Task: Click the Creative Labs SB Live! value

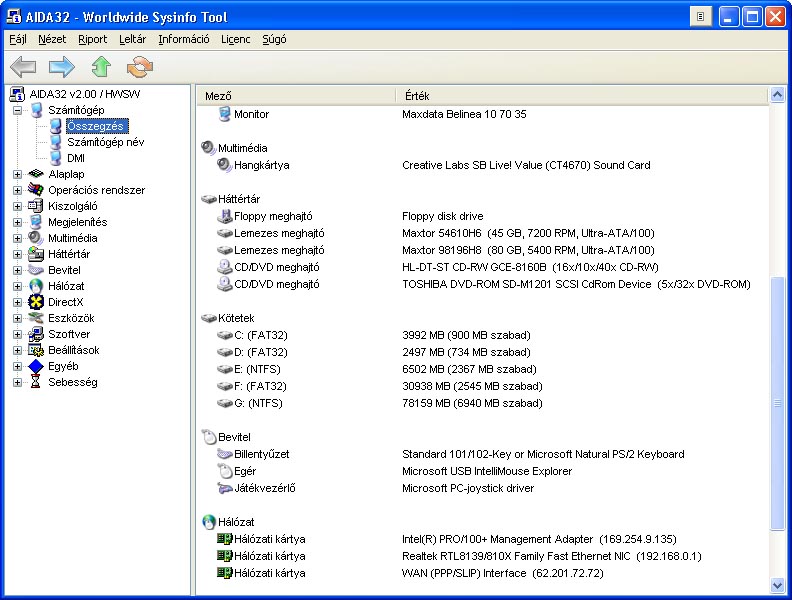Action: pyautogui.click(x=526, y=165)
